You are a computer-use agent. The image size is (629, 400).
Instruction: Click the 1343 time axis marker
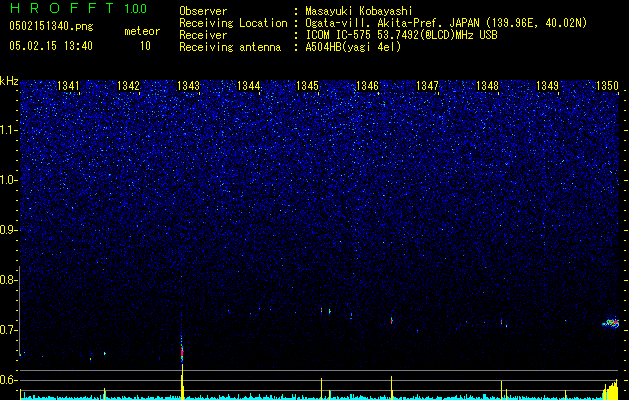click(188, 86)
